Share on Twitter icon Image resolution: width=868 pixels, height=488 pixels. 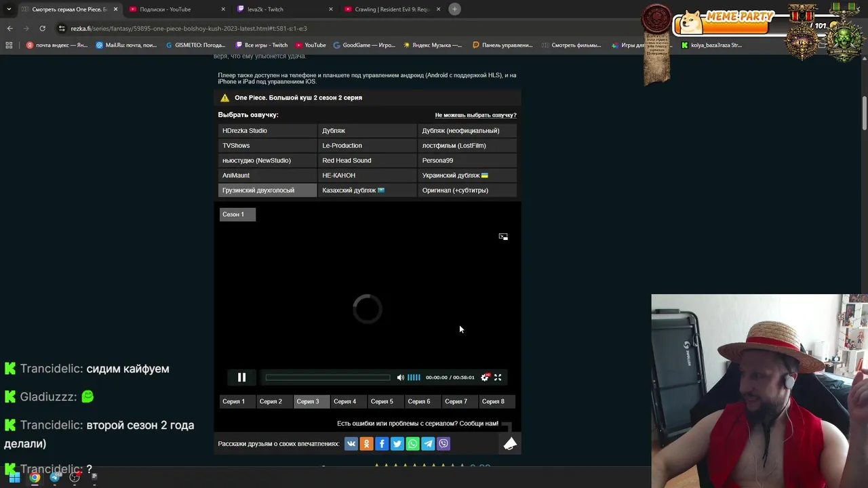(x=397, y=444)
